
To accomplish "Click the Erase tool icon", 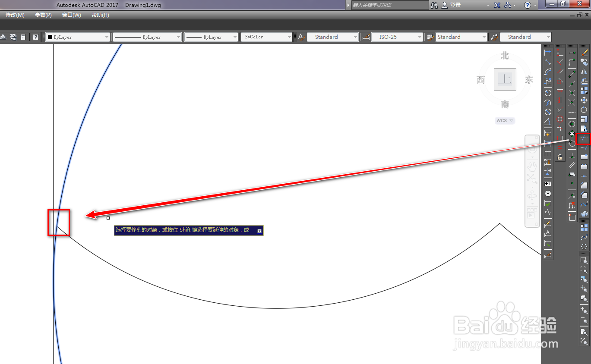I will pos(584,53).
